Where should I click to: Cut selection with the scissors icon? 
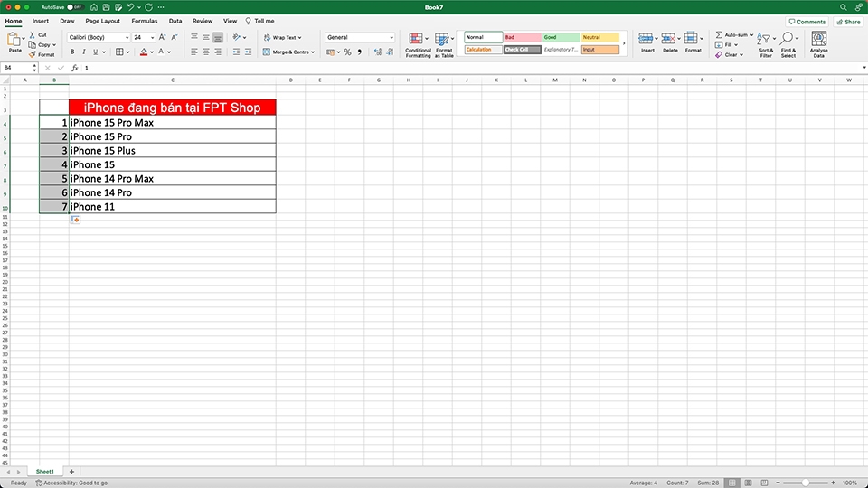33,35
